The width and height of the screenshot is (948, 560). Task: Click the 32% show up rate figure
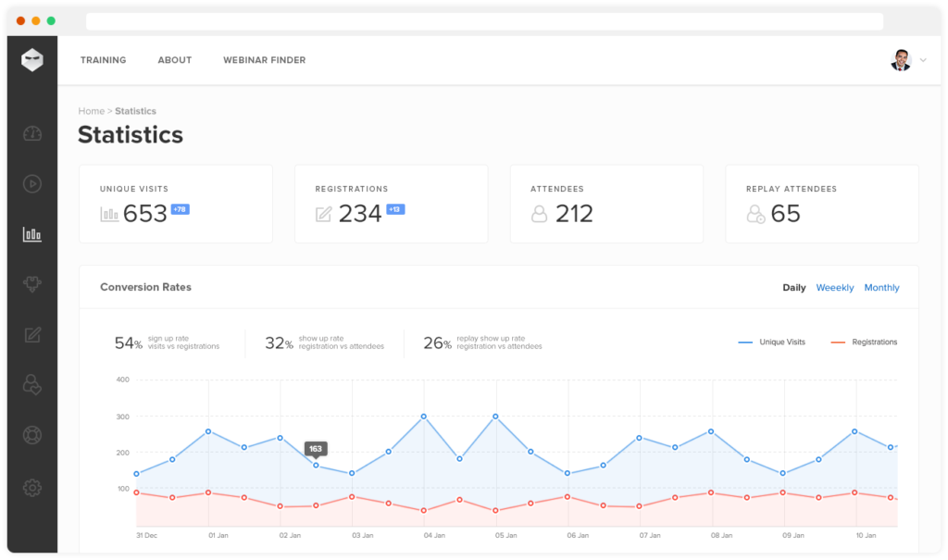(x=279, y=342)
